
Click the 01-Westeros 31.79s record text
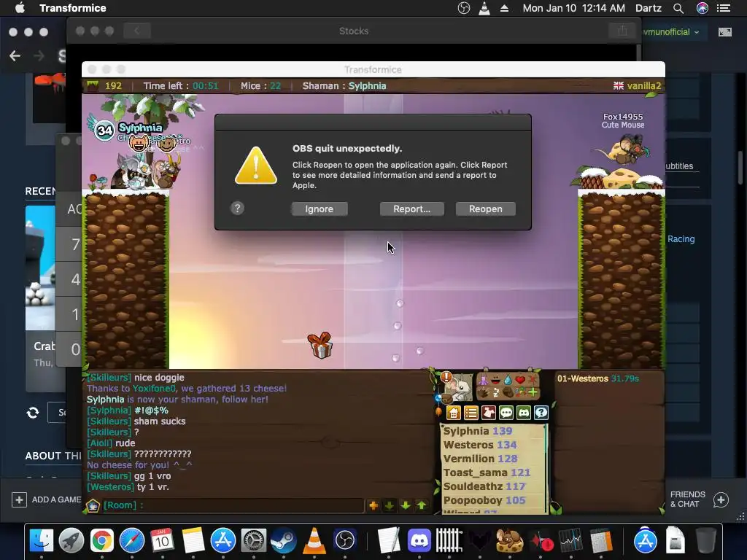[x=598, y=378]
